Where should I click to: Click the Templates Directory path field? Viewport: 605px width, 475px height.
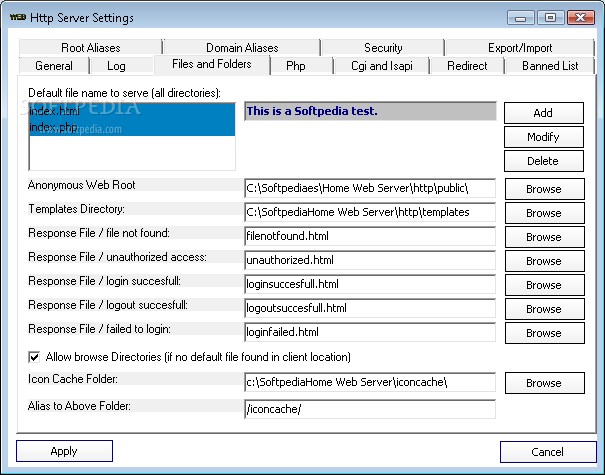click(370, 212)
